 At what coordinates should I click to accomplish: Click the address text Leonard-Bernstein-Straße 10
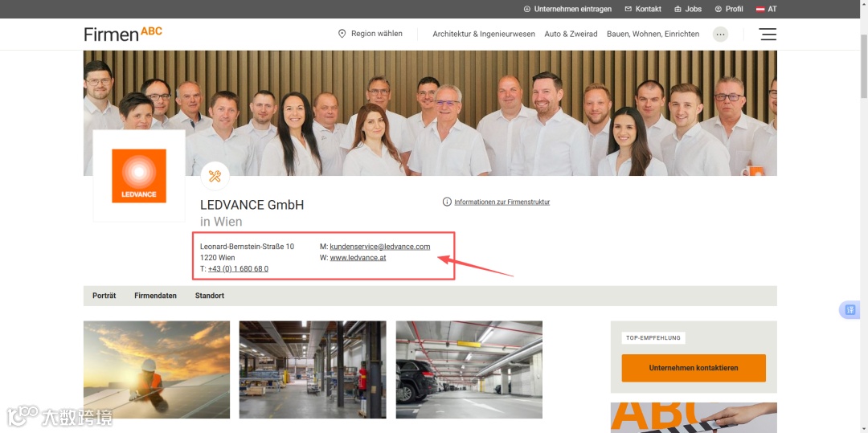pos(247,247)
